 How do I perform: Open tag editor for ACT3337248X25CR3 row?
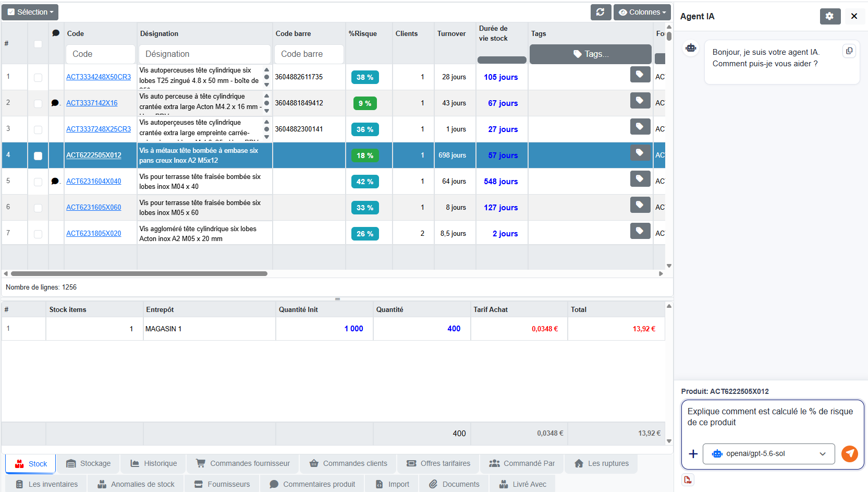click(x=640, y=126)
